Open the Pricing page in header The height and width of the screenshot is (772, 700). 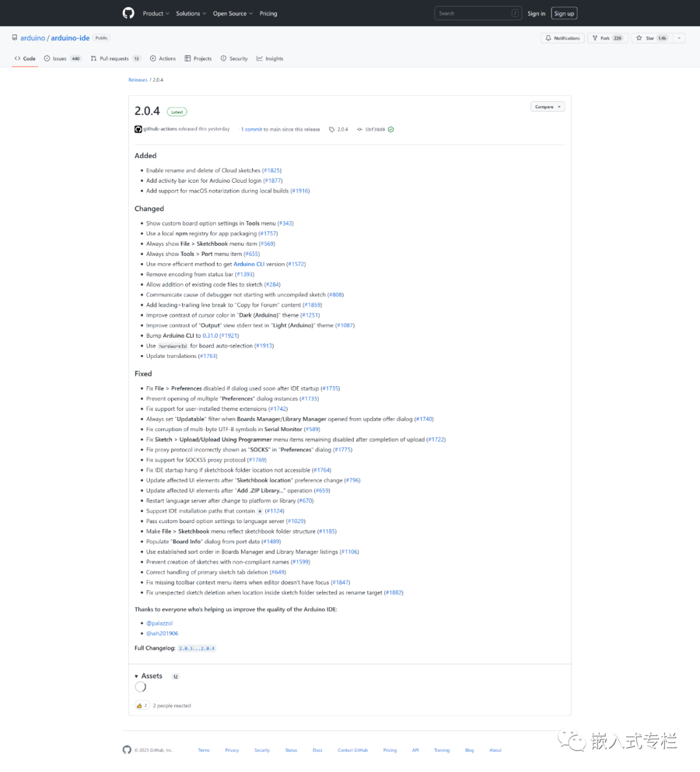(x=268, y=14)
